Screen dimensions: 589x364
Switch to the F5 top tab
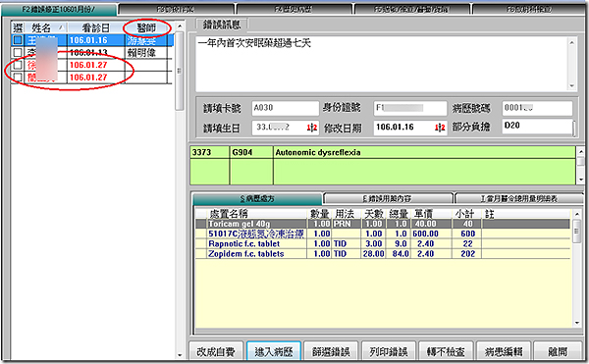tap(411, 9)
